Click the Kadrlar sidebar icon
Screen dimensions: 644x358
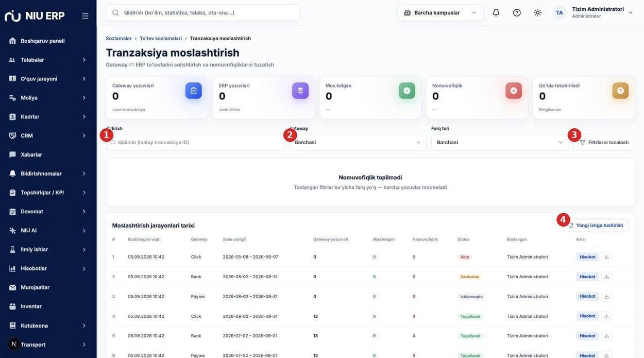point(12,117)
